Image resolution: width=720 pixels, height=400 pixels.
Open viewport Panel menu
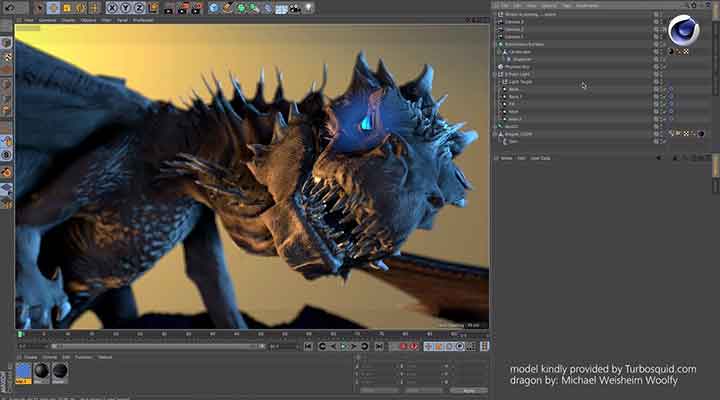click(122, 20)
